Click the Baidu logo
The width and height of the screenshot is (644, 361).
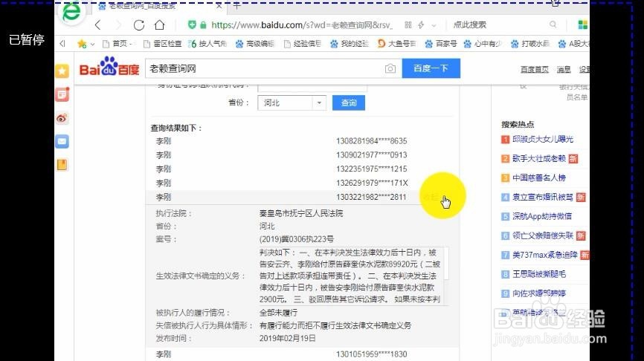(x=109, y=68)
